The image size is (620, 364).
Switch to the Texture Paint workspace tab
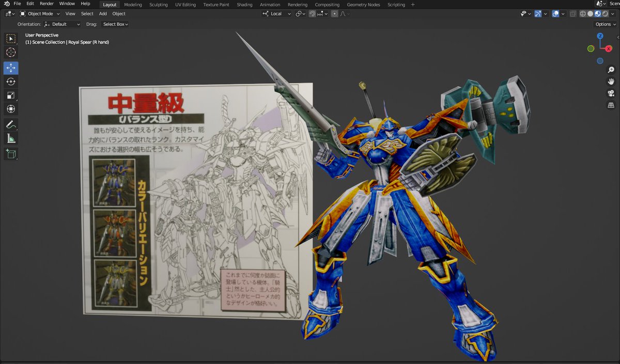pos(216,5)
